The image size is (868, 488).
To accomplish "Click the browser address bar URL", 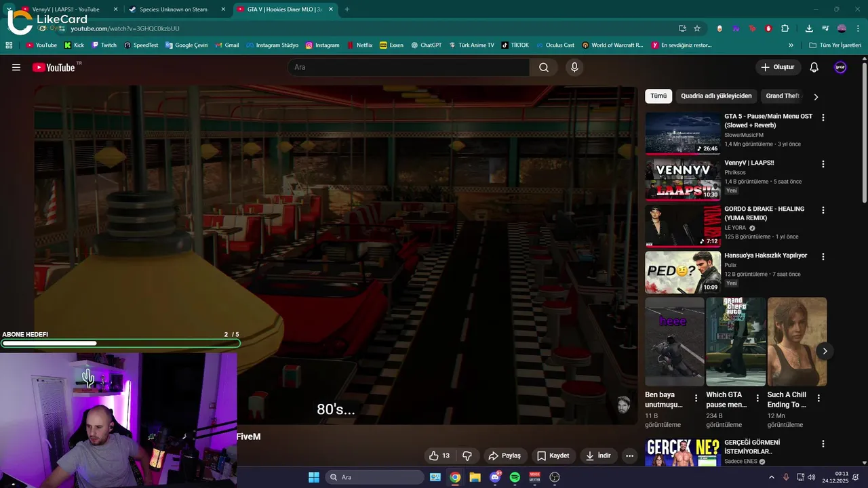I will (125, 28).
